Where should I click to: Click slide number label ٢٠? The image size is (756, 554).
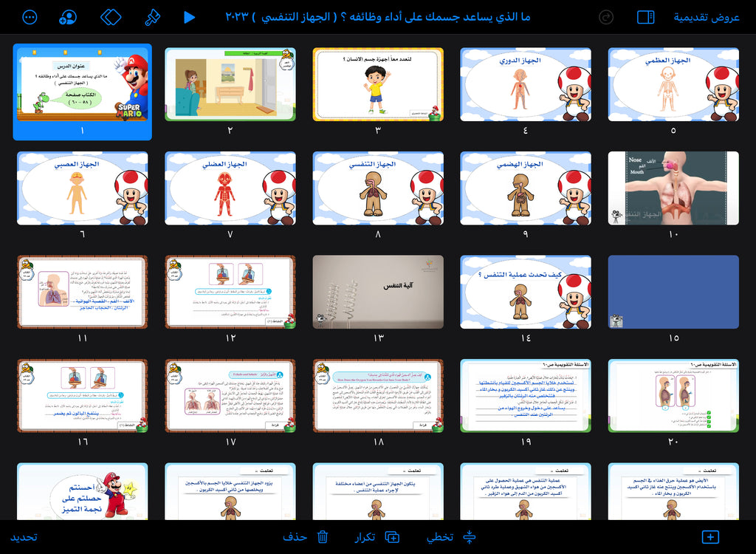[673, 442]
